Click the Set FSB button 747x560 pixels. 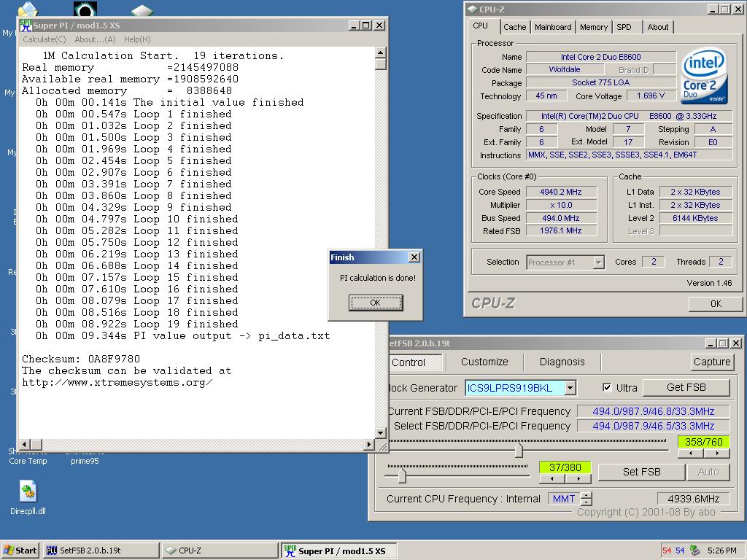641,472
